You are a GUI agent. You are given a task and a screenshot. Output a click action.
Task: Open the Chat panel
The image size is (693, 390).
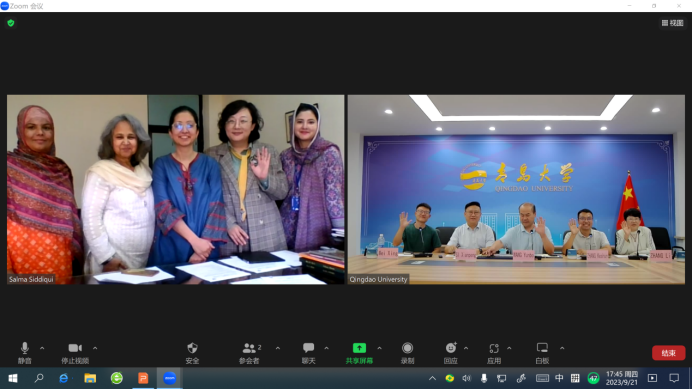(x=308, y=353)
